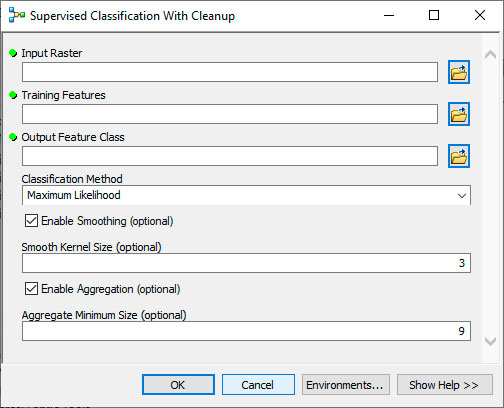Cancel the classification dialog
The image size is (504, 408).
pos(258,385)
